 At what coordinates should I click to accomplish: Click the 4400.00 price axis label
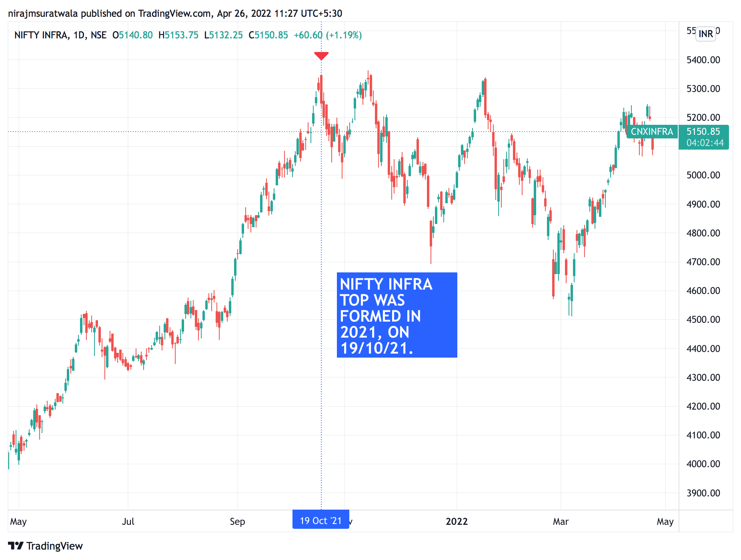pyautogui.click(x=703, y=349)
